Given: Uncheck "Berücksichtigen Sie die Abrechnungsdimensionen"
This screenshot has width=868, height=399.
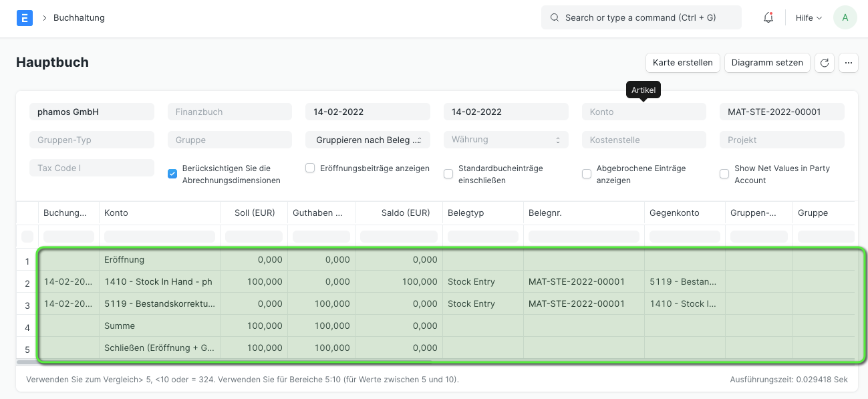Looking at the screenshot, I should tap(172, 174).
